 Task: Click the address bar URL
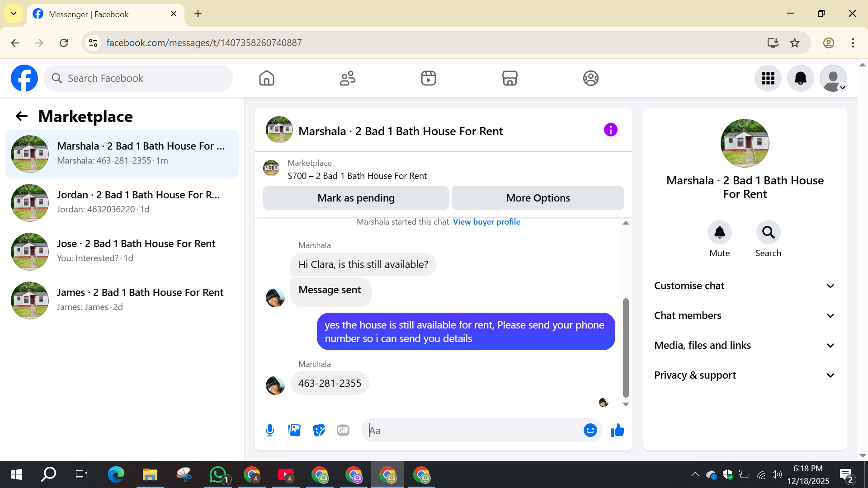[x=204, y=43]
